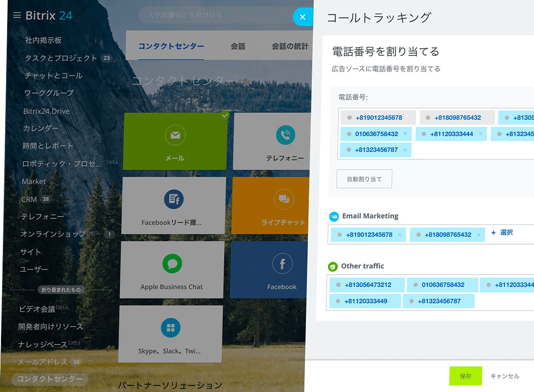Screen dimensions: 534x392
Task: Select the Facebook lead form icon
Action: pyautogui.click(x=174, y=199)
